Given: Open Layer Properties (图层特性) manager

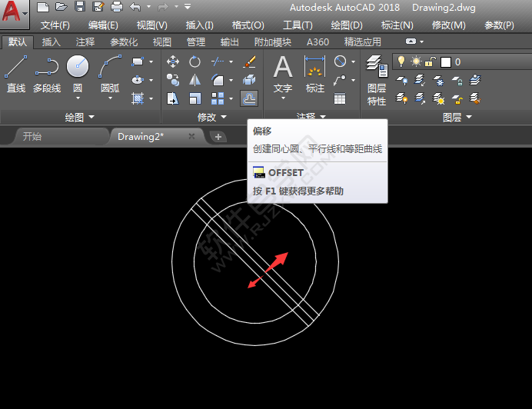Looking at the screenshot, I should pos(377,81).
